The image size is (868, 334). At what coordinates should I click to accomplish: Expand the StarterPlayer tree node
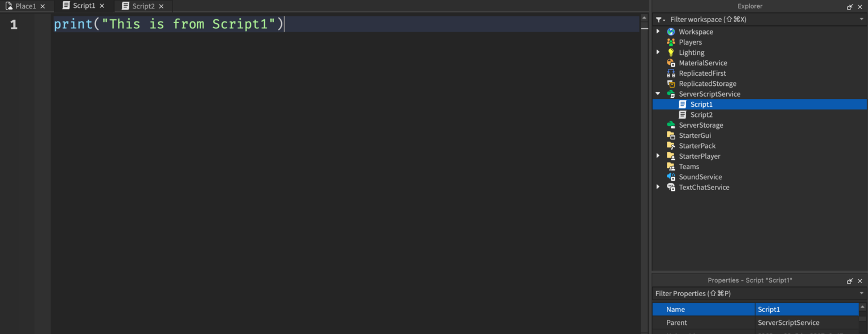point(658,156)
